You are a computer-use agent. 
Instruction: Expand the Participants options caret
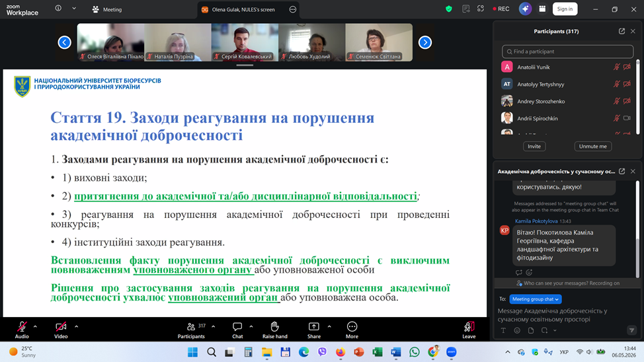[x=214, y=327]
